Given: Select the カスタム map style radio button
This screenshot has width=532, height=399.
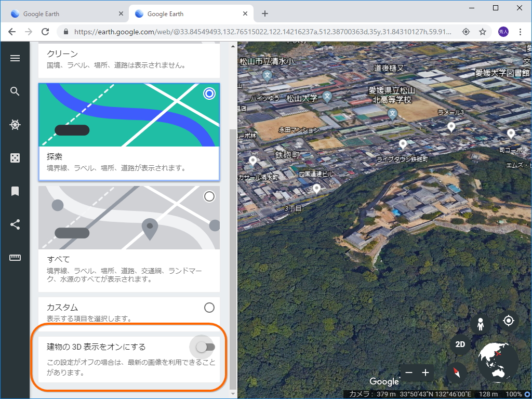Looking at the screenshot, I should pyautogui.click(x=209, y=308).
